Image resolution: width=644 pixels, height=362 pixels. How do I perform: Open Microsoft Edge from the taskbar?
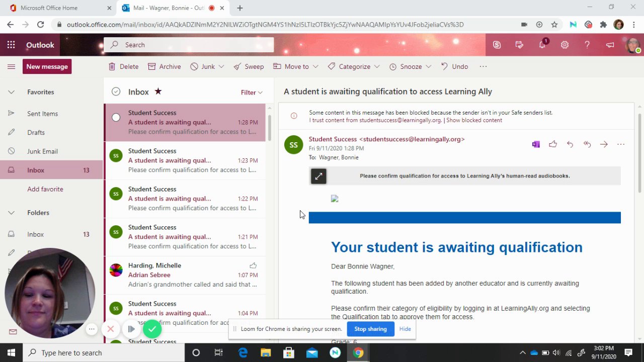click(243, 352)
